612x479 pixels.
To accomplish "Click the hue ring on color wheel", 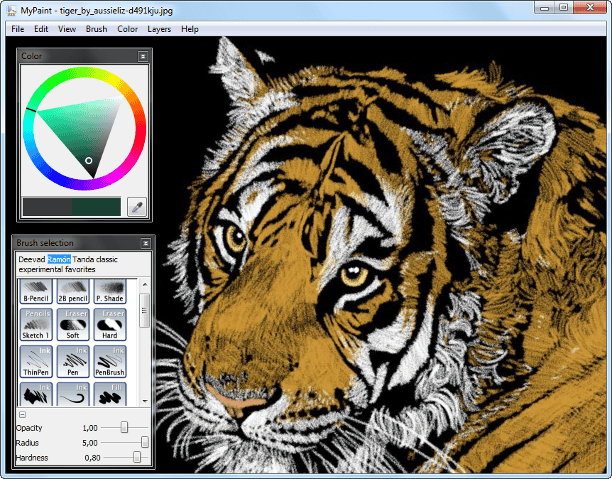I will point(84,73).
